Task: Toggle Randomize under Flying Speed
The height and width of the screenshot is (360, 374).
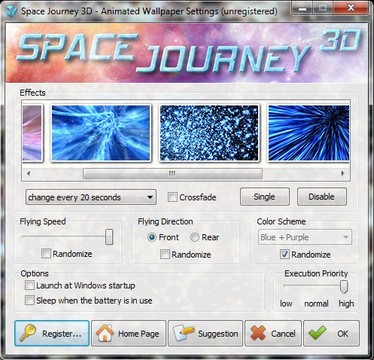Action: (46, 254)
